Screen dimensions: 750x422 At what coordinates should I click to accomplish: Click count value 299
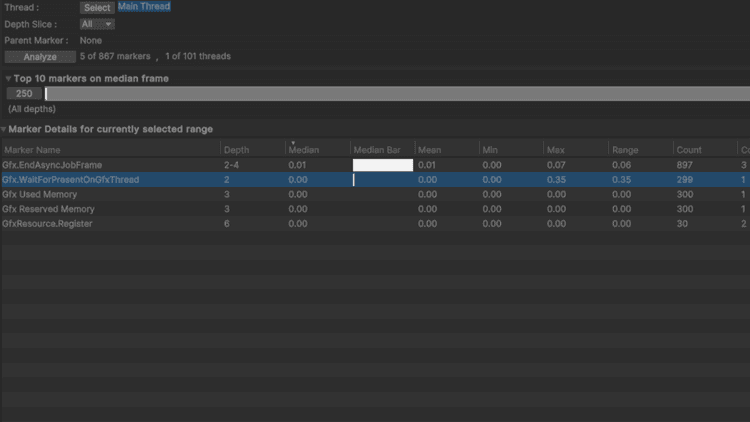pos(684,180)
